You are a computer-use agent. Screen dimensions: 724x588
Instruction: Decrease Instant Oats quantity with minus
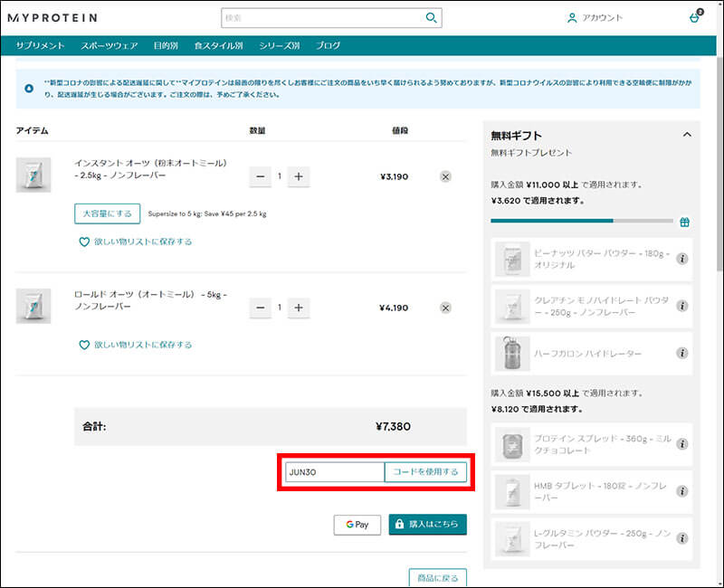pos(261,176)
